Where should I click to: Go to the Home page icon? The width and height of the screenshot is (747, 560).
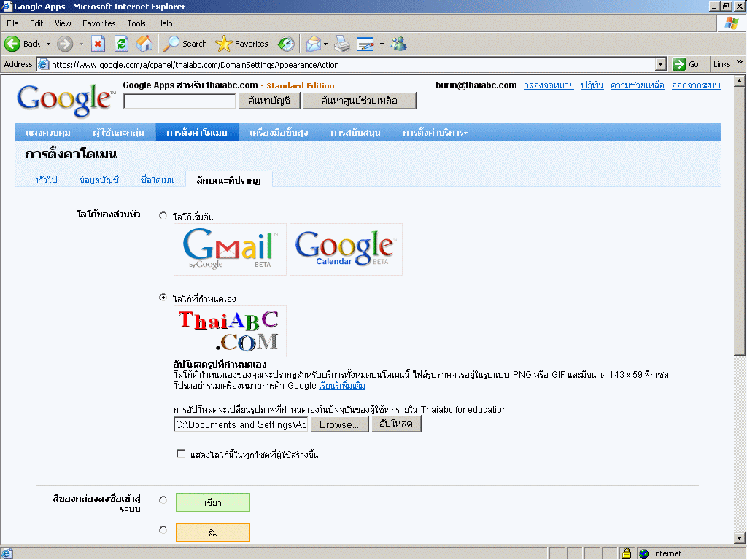point(144,44)
